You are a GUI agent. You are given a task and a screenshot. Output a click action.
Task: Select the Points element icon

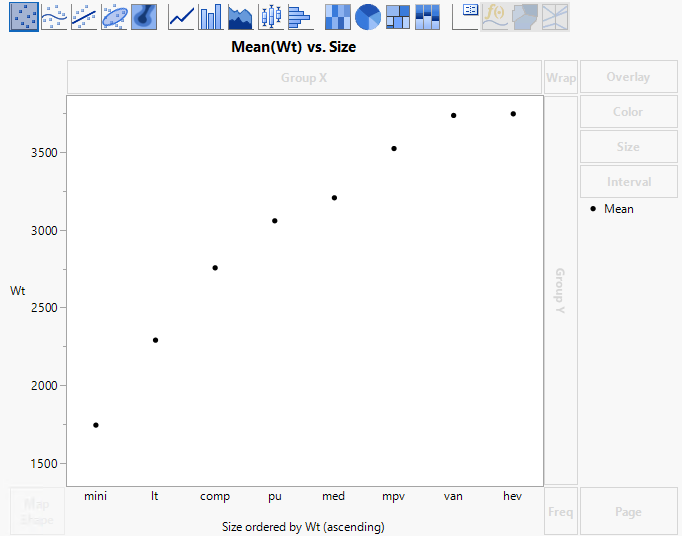(x=24, y=17)
